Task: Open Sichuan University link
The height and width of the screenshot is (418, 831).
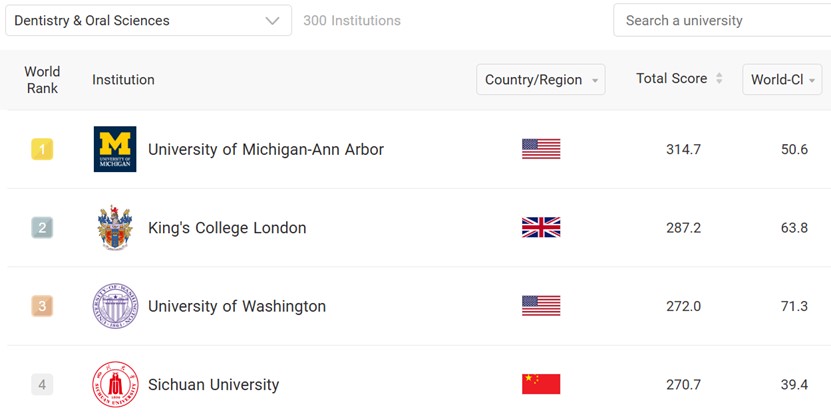Action: 214,385
